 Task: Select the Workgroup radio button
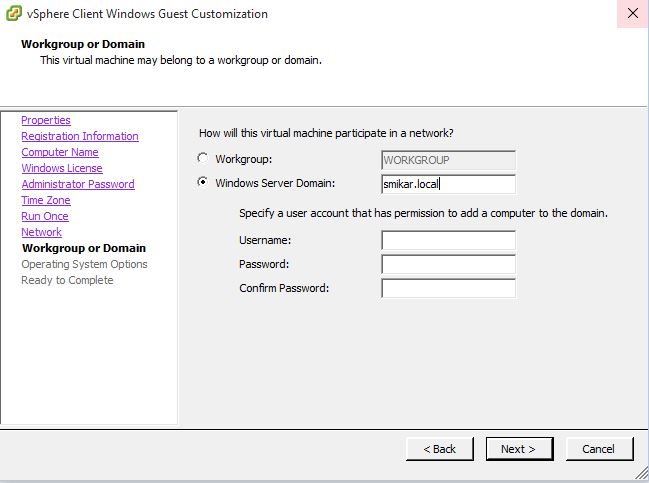pos(202,158)
